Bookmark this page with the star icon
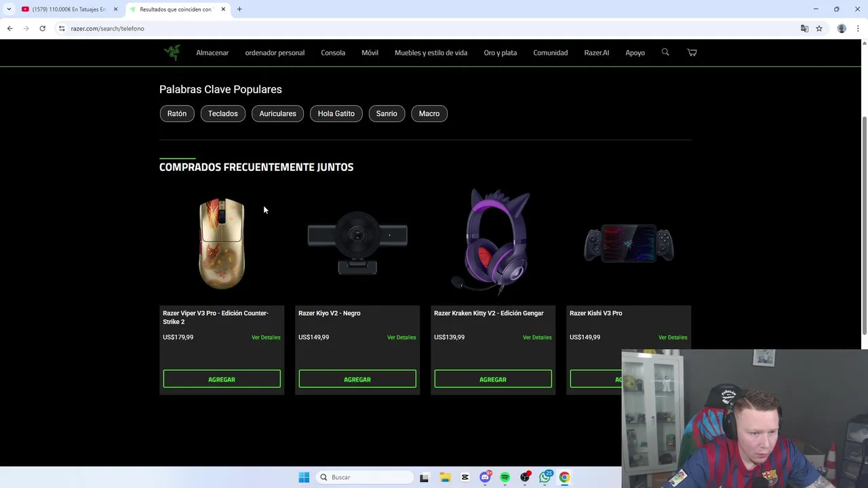868x488 pixels. [x=819, y=28]
